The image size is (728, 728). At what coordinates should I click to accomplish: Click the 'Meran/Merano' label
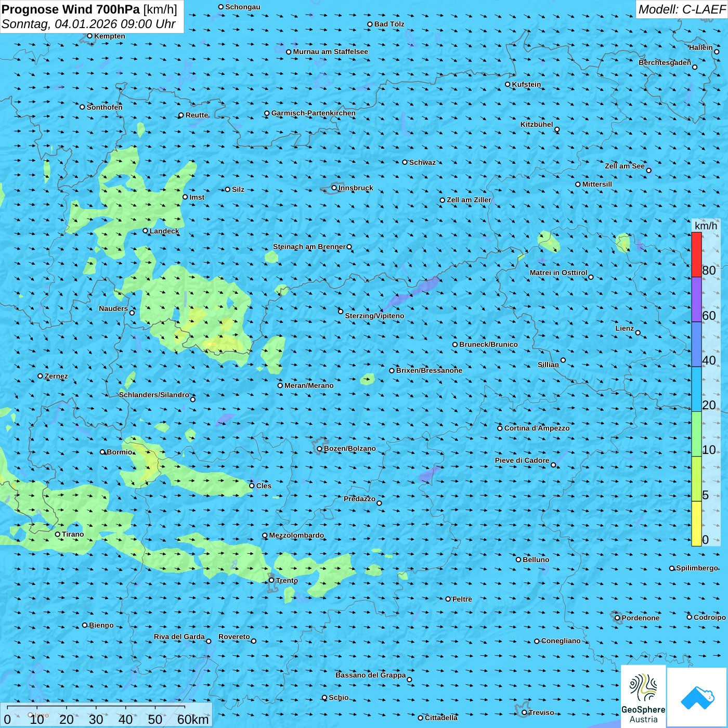309,385
